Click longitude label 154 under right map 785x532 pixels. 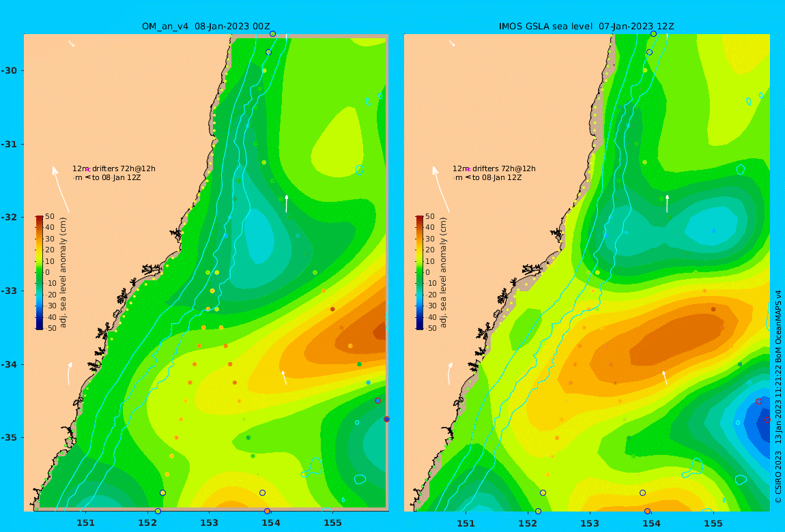tap(651, 523)
